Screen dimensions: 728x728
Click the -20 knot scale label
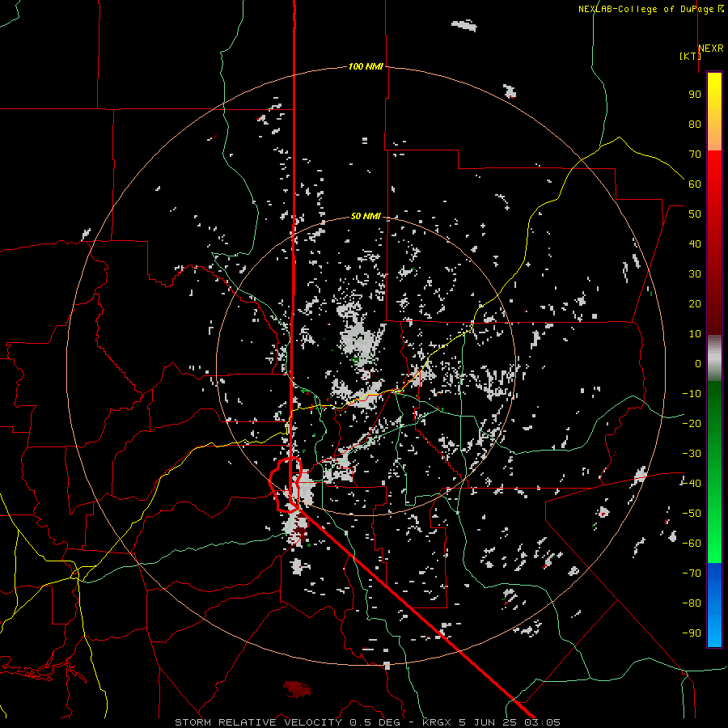tap(692, 424)
